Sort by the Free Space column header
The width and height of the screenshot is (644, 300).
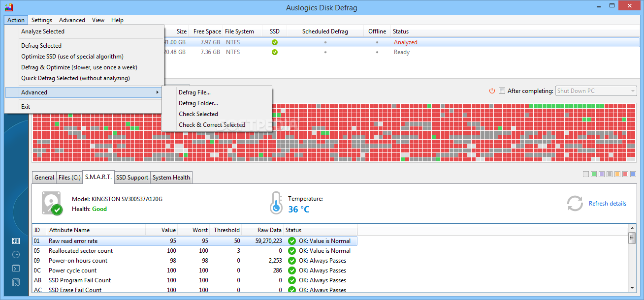pyautogui.click(x=206, y=31)
